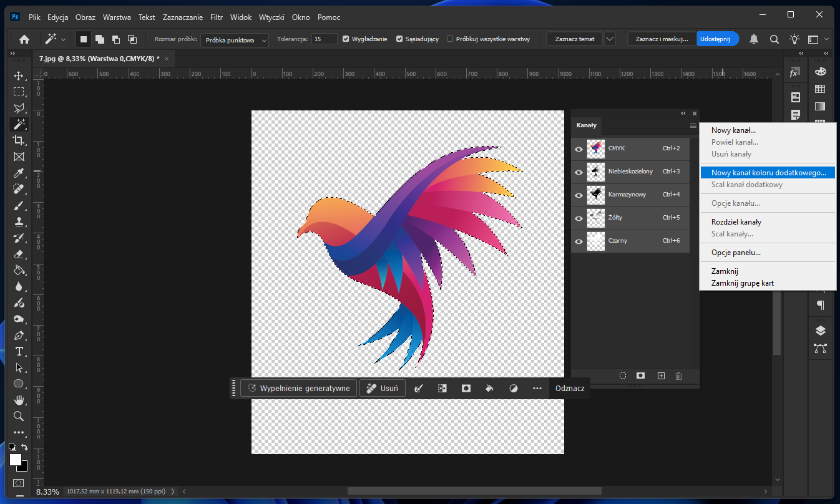Run Wypełnienie generatywne

tap(298, 387)
